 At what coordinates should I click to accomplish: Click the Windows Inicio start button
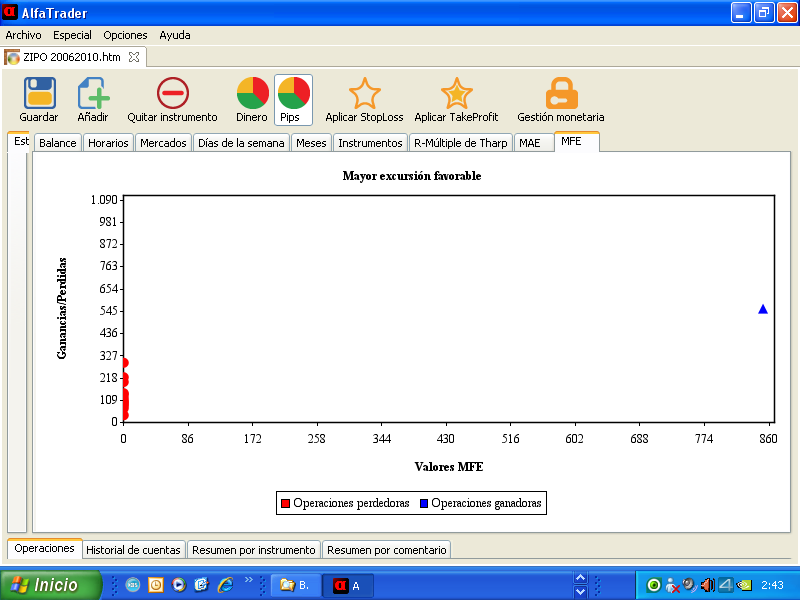coord(50,585)
